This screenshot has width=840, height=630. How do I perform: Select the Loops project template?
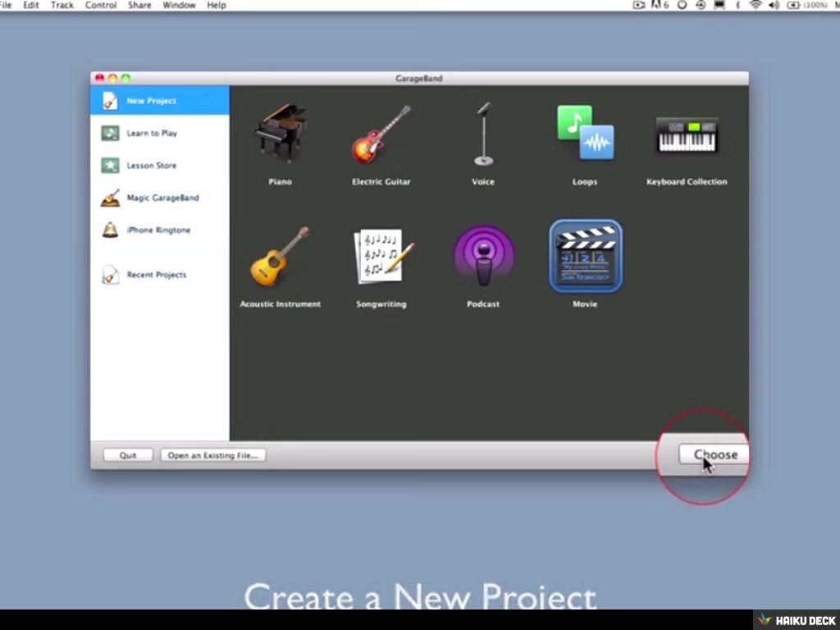click(x=585, y=133)
